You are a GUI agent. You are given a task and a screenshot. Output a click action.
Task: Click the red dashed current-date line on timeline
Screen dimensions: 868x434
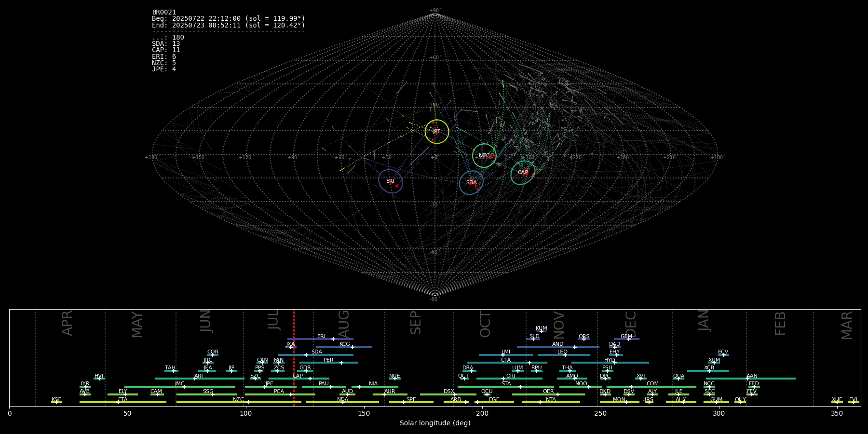pyautogui.click(x=294, y=358)
